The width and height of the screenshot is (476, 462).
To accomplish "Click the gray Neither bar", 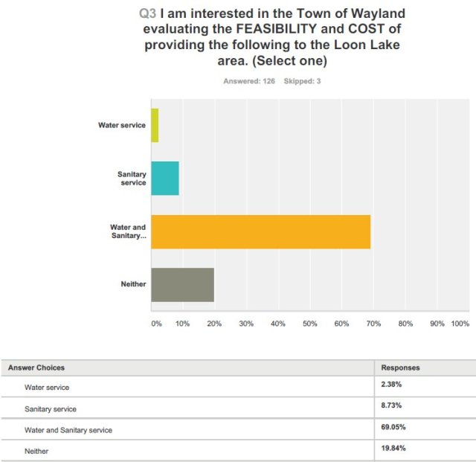I will (182, 284).
